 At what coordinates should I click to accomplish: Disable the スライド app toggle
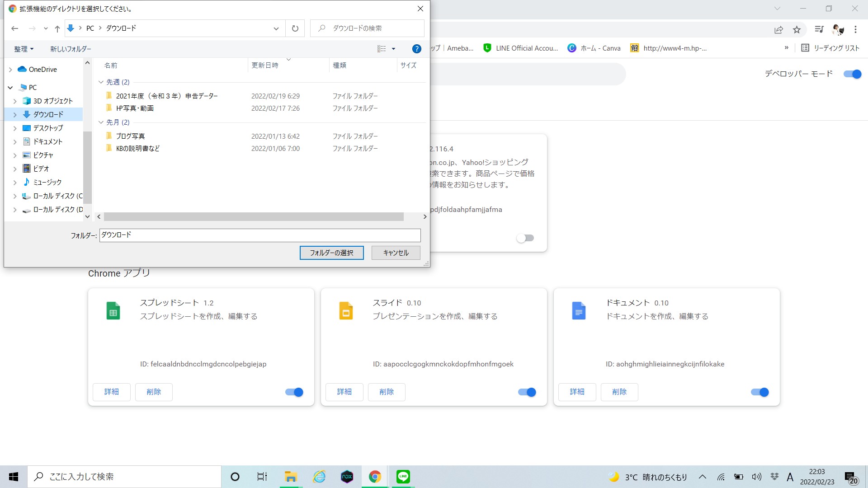[527, 392]
